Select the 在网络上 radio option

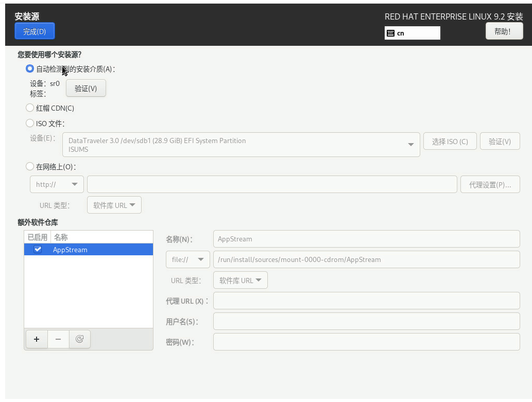[30, 167]
